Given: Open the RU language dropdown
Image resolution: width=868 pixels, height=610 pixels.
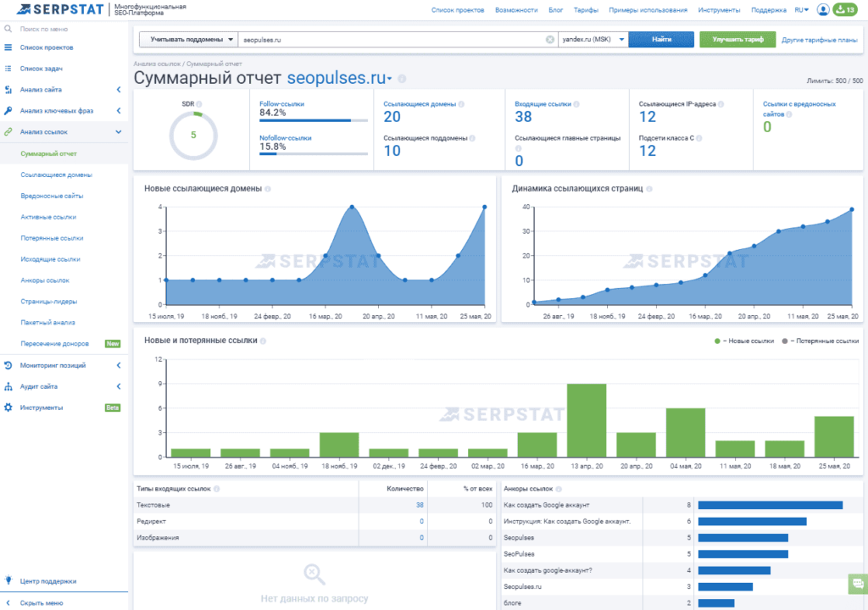Looking at the screenshot, I should click(x=802, y=10).
